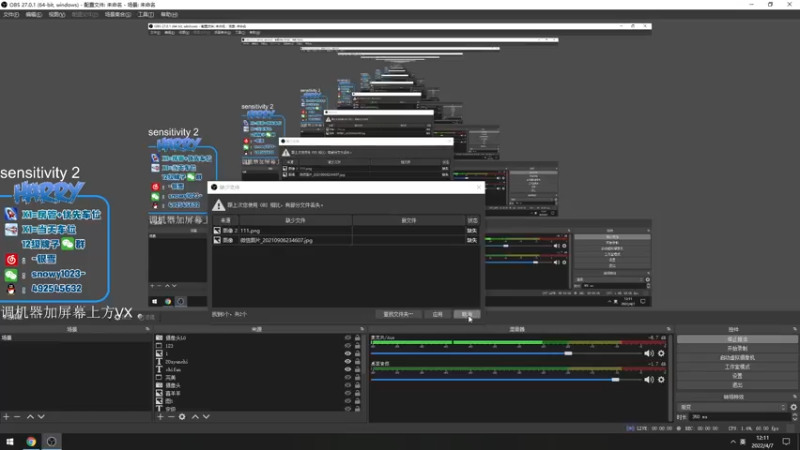
Task: Click 工作室模式 (Studio Mode) button
Action: point(737,367)
